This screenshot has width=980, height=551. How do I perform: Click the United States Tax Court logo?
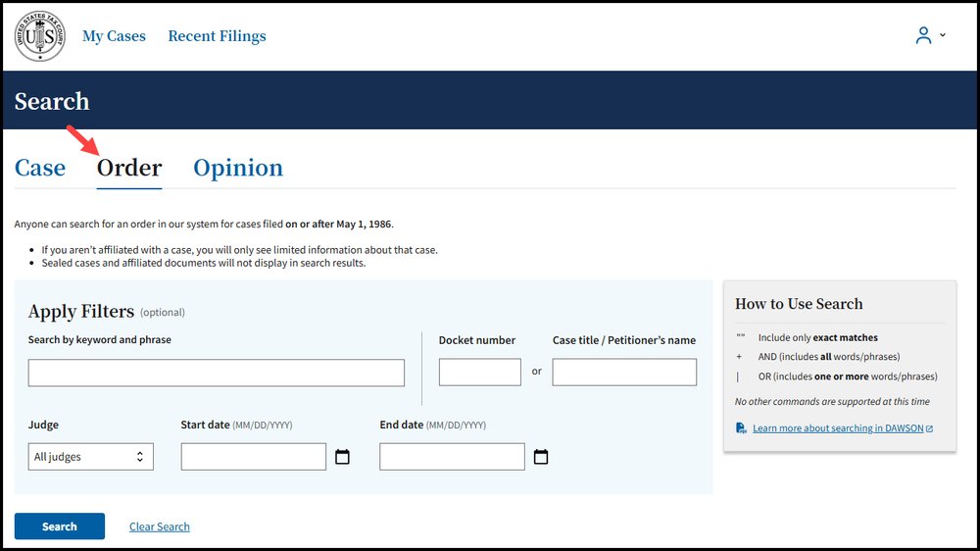point(40,36)
